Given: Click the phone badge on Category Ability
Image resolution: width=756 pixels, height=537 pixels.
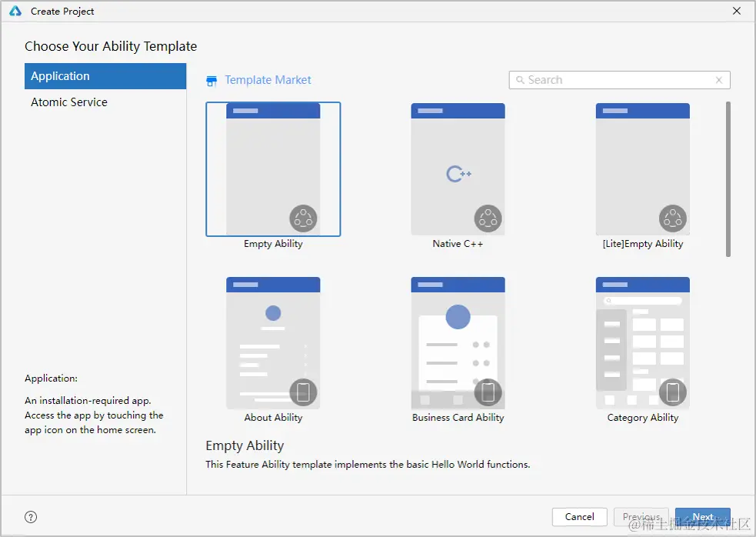Looking at the screenshot, I should 673,392.
